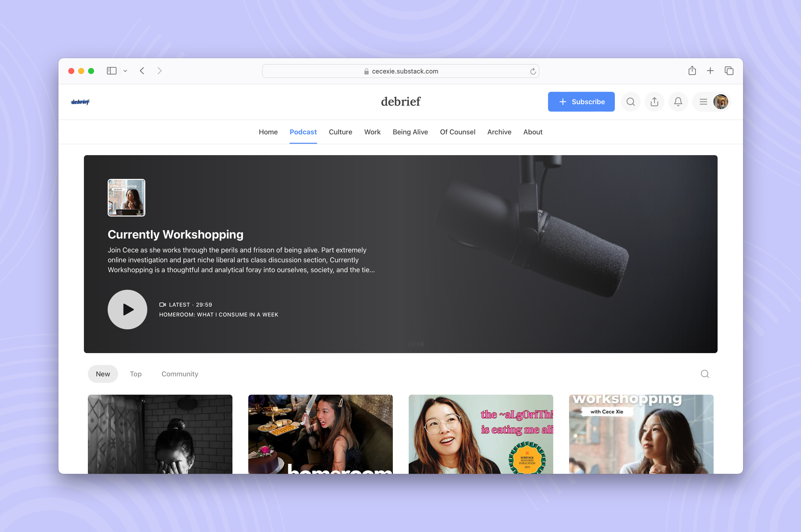801x532 pixels.
Task: Click the add tab icon in the browser
Action: [710, 71]
